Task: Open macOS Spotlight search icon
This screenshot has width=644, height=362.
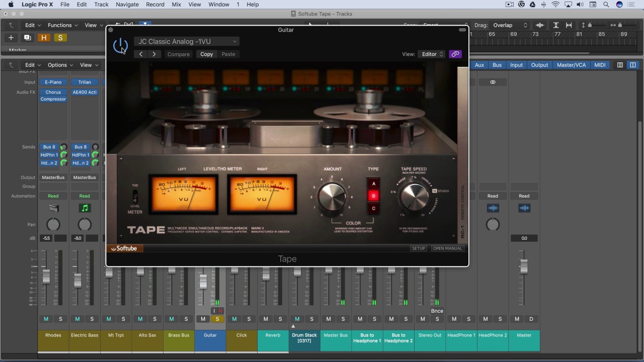Action: tap(606, 5)
